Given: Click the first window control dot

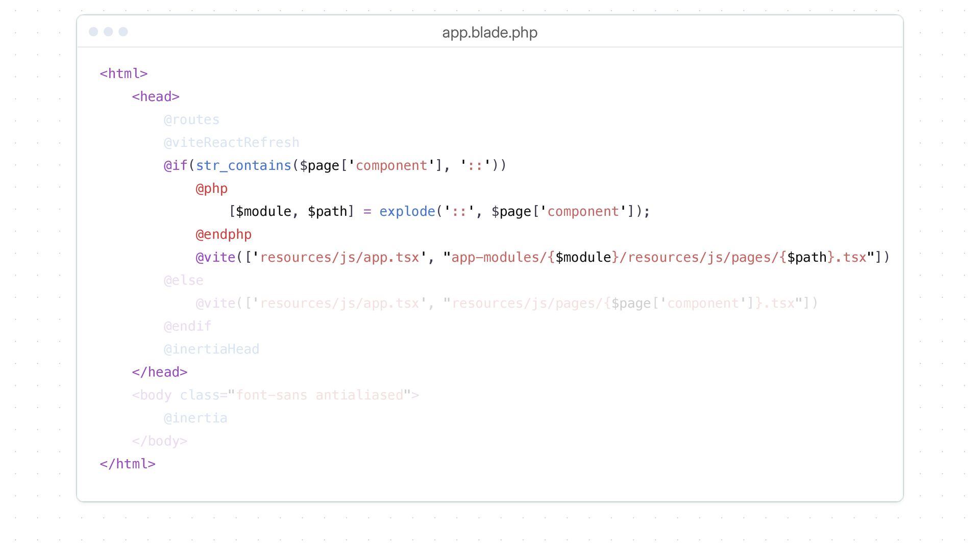Looking at the screenshot, I should point(93,32).
